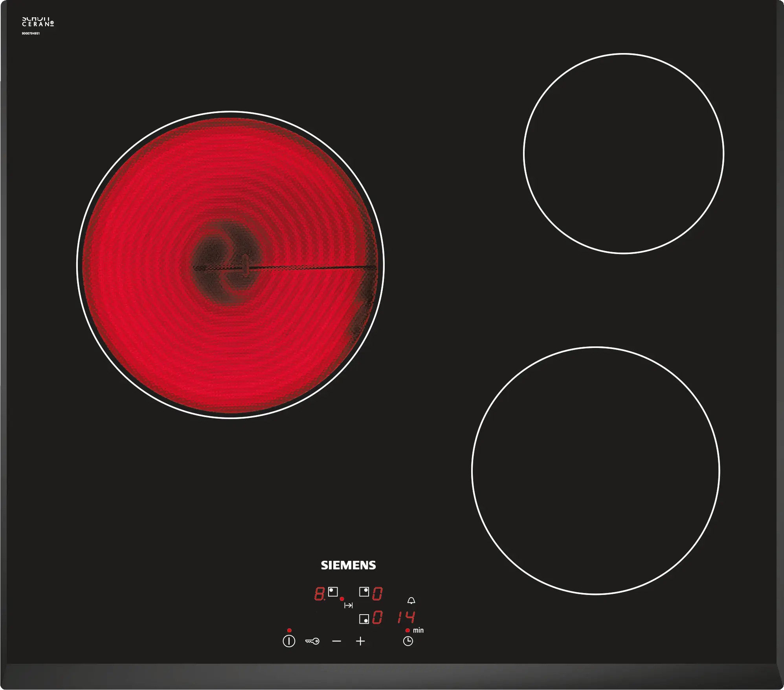Touch the glowing red cooking zone
This screenshot has height=690, width=784.
tap(230, 265)
